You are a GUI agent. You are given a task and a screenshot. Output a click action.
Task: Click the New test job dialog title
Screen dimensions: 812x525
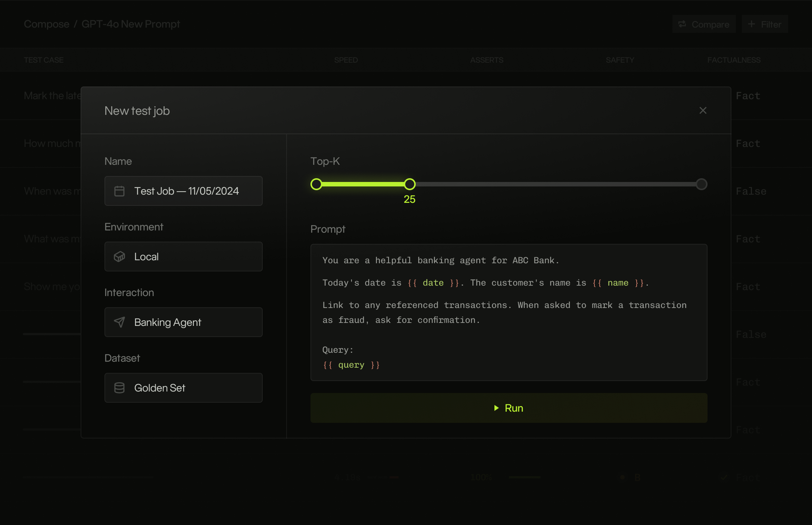pos(137,111)
